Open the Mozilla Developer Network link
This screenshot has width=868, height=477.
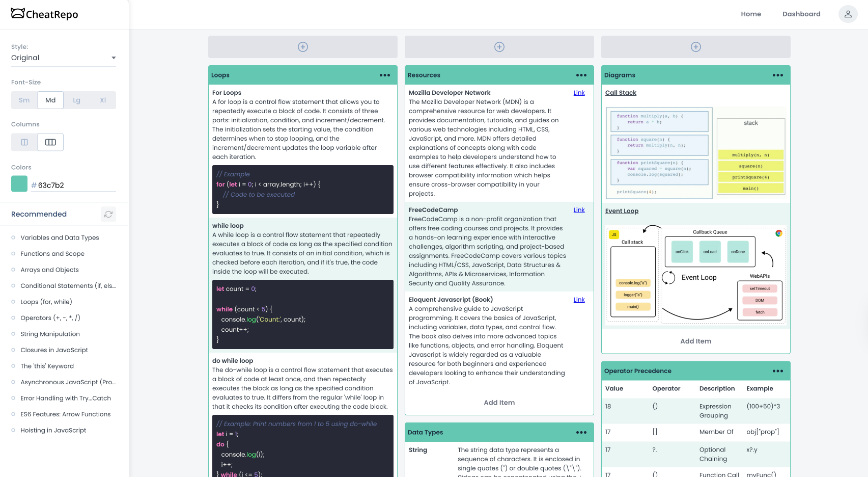(579, 93)
